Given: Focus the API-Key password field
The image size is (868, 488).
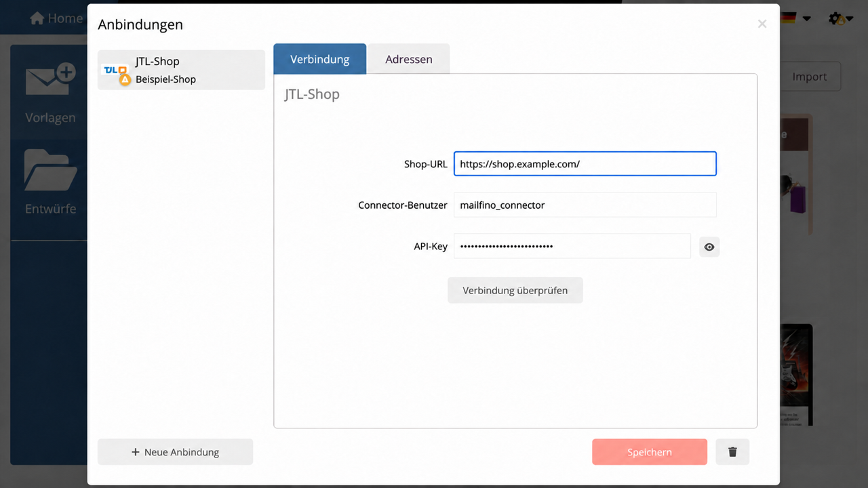Looking at the screenshot, I should click(572, 246).
